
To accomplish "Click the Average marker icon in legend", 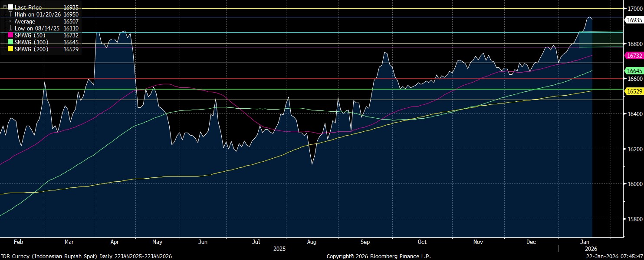I will (x=10, y=21).
